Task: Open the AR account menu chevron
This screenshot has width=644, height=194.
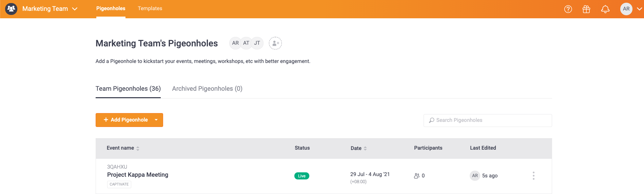Action: pyautogui.click(x=639, y=9)
